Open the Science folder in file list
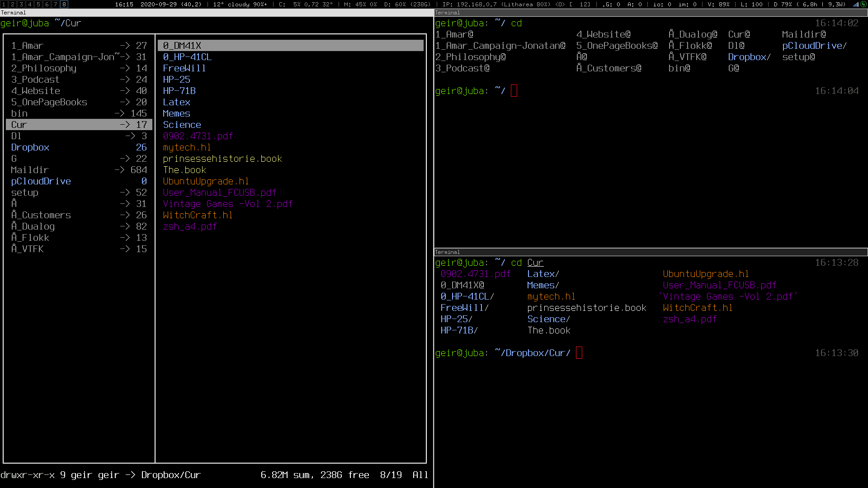The height and width of the screenshot is (488, 868). (182, 125)
